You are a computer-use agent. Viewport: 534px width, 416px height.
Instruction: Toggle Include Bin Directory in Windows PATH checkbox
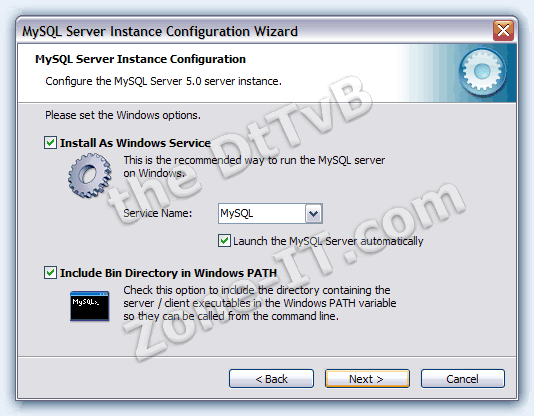click(x=50, y=273)
